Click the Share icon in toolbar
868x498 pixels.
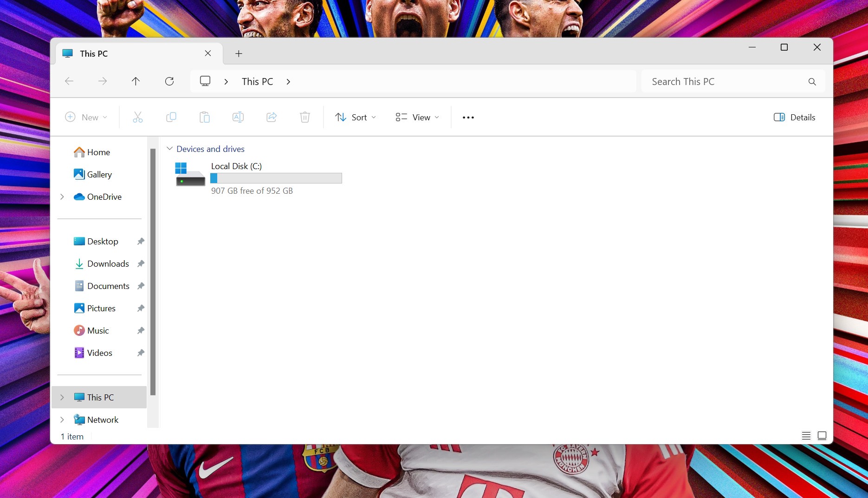pos(272,117)
